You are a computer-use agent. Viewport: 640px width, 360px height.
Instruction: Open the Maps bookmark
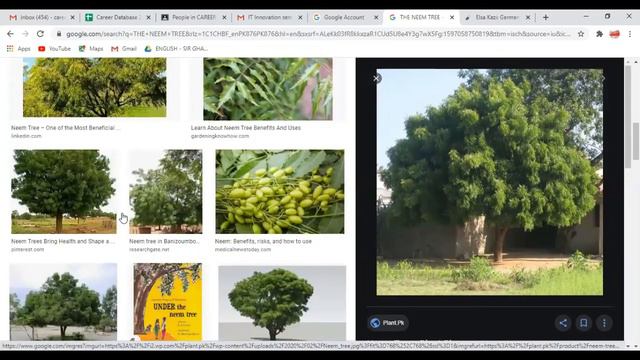pyautogui.click(x=91, y=49)
